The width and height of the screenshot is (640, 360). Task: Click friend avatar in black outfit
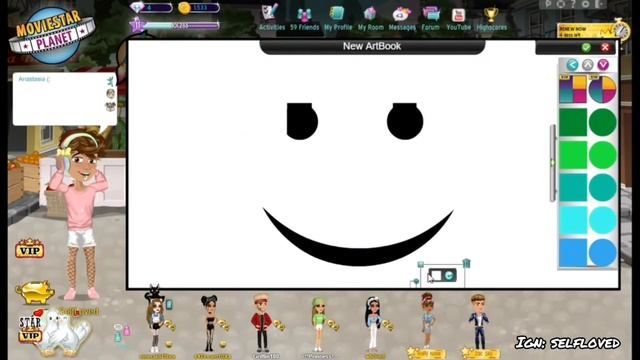[210, 324]
